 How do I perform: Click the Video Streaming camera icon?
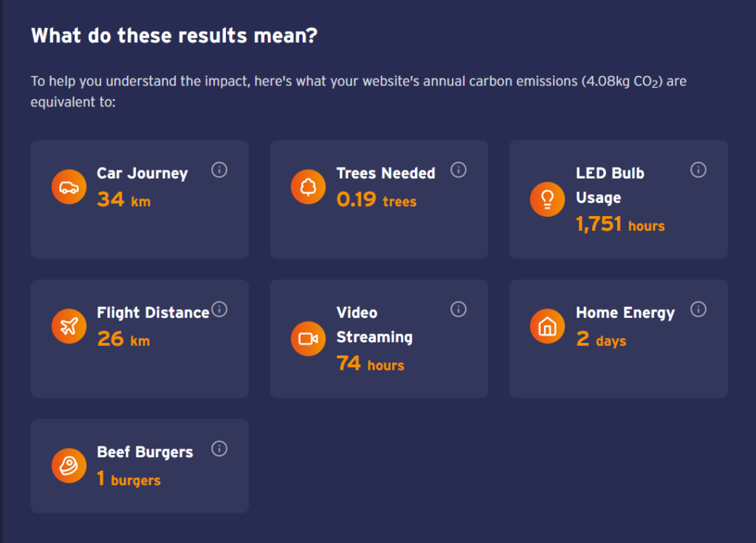click(x=309, y=339)
